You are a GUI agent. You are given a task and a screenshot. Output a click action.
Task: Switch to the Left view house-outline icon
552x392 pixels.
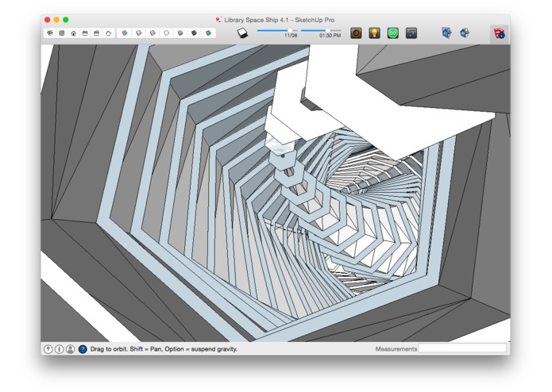pyautogui.click(x=109, y=33)
